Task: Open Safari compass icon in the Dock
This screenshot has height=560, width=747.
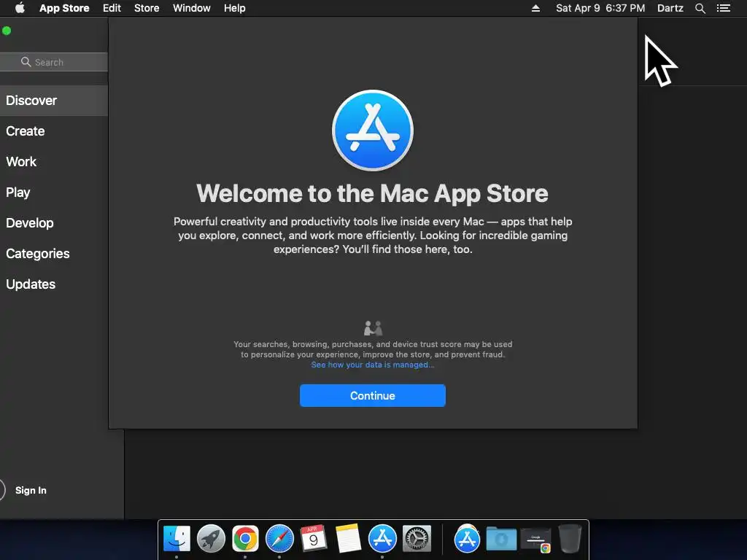Action: (x=279, y=539)
